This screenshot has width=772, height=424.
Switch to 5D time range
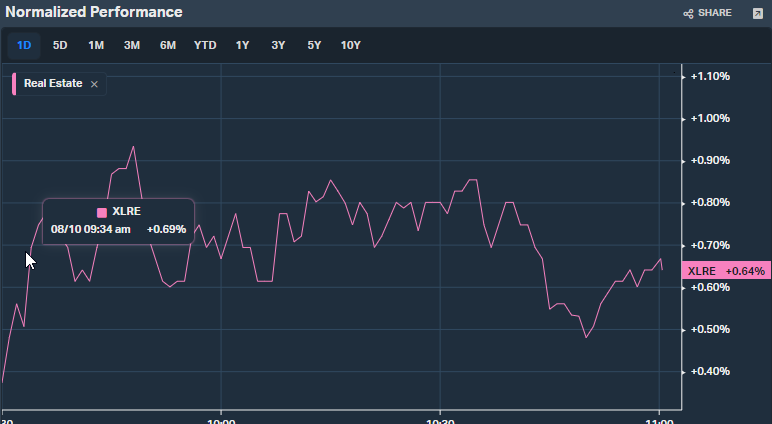pos(60,45)
